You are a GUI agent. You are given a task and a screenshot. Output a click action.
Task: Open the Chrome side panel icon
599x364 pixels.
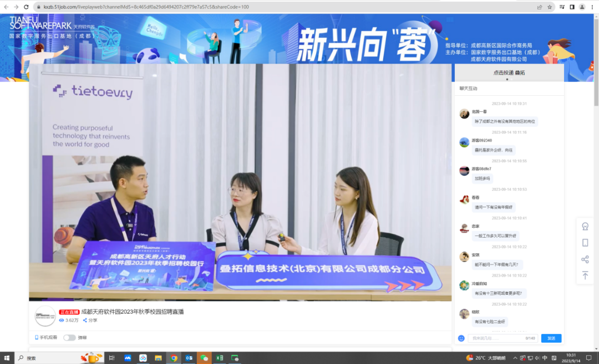(572, 7)
